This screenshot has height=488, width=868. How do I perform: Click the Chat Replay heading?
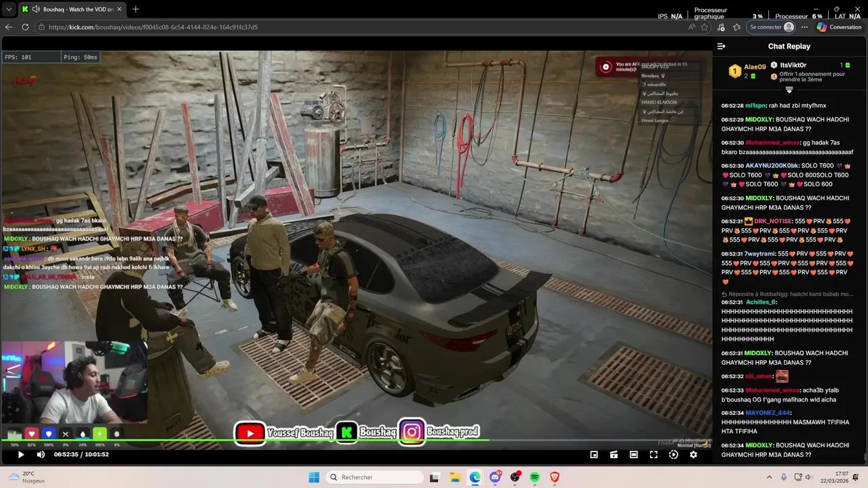pyautogui.click(x=789, y=46)
